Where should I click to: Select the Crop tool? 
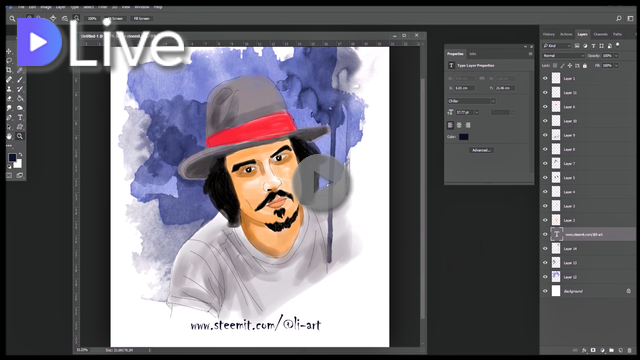coord(9,70)
